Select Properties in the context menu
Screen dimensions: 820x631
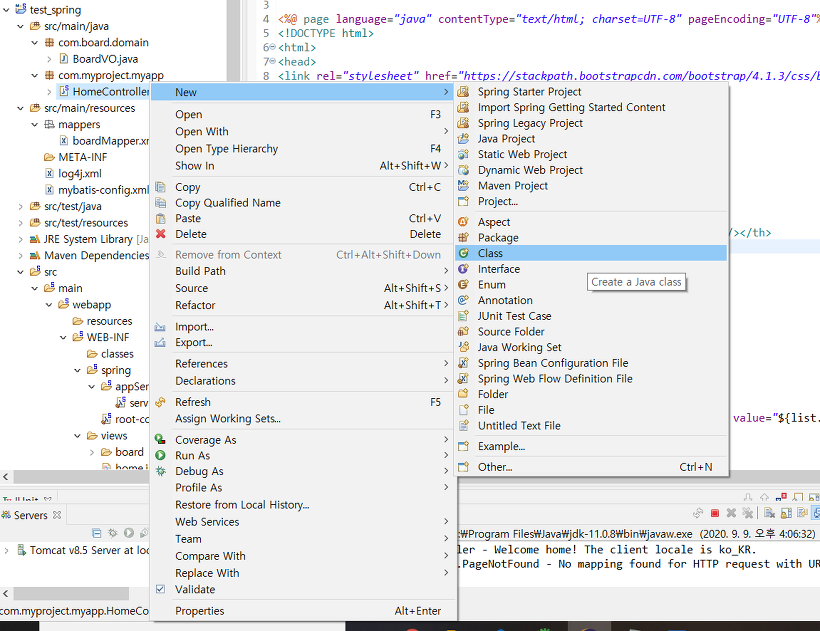(x=303, y=611)
